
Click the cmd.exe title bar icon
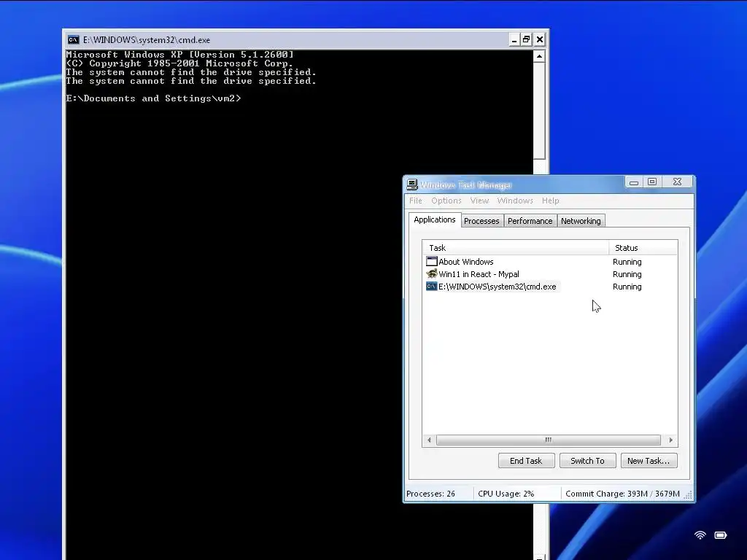click(x=73, y=39)
